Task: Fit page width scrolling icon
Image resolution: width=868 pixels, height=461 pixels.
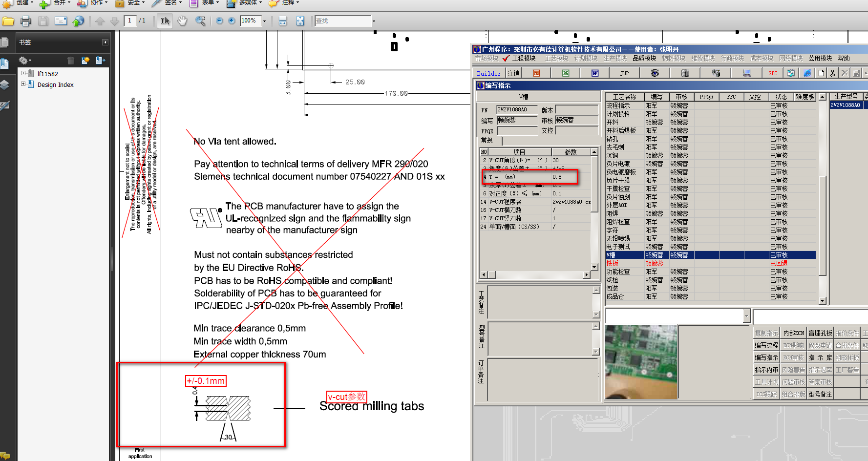Action: tap(282, 21)
